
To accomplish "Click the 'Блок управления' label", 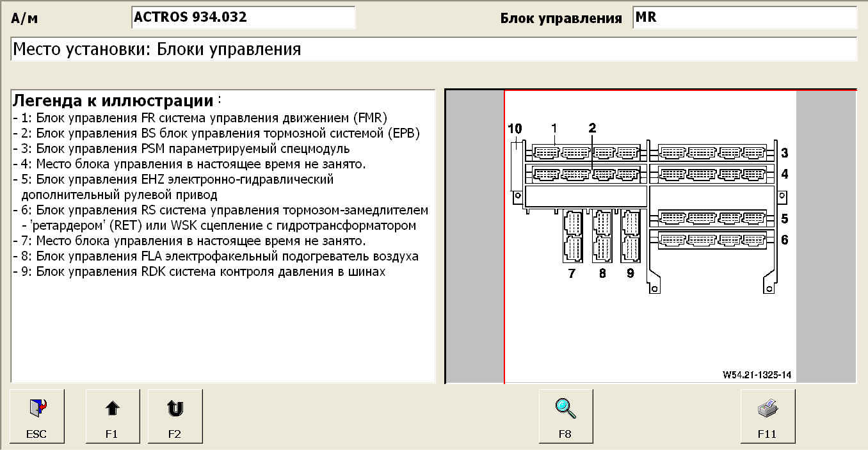I will coord(561,18).
